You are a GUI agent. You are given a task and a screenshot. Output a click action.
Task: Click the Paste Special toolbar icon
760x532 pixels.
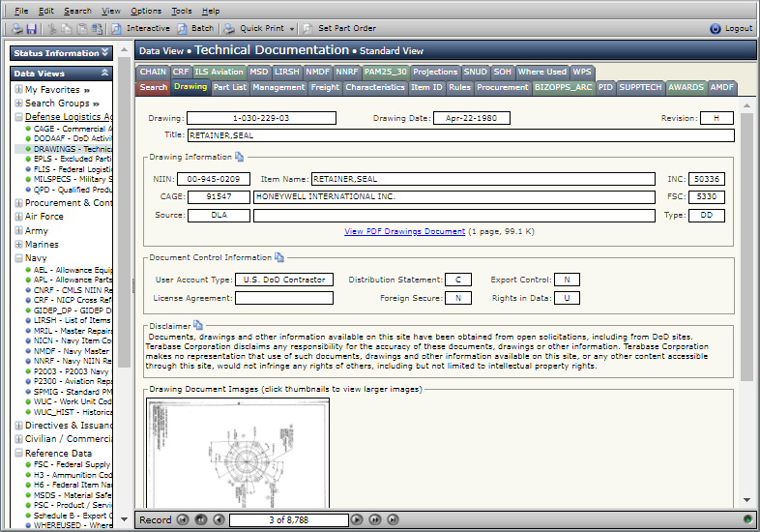point(98,29)
